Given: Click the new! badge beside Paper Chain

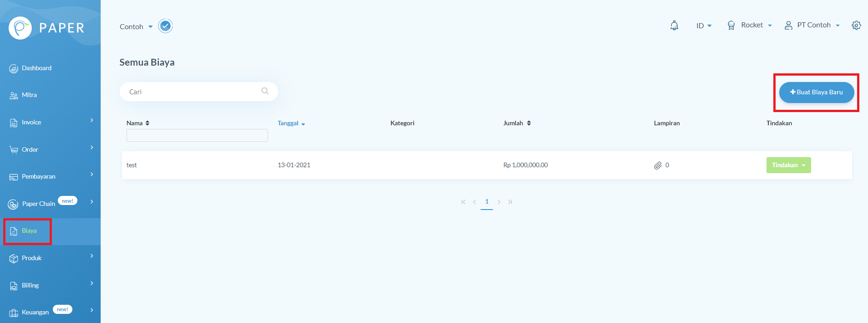Looking at the screenshot, I should click(x=67, y=201).
